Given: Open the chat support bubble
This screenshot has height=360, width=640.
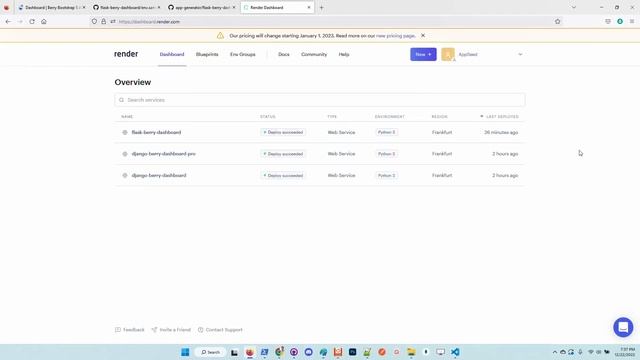Looking at the screenshot, I should [623, 327].
